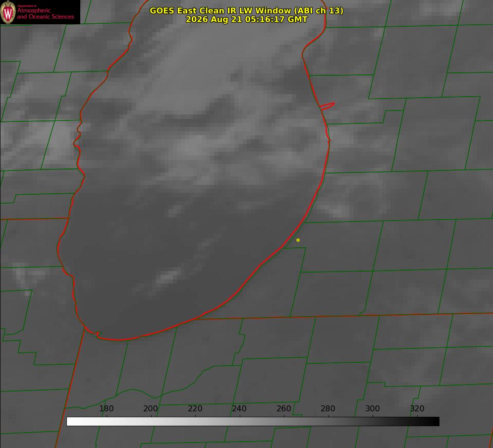Click the 200 colorbar tick label
The width and height of the screenshot is (493, 448).
click(151, 408)
